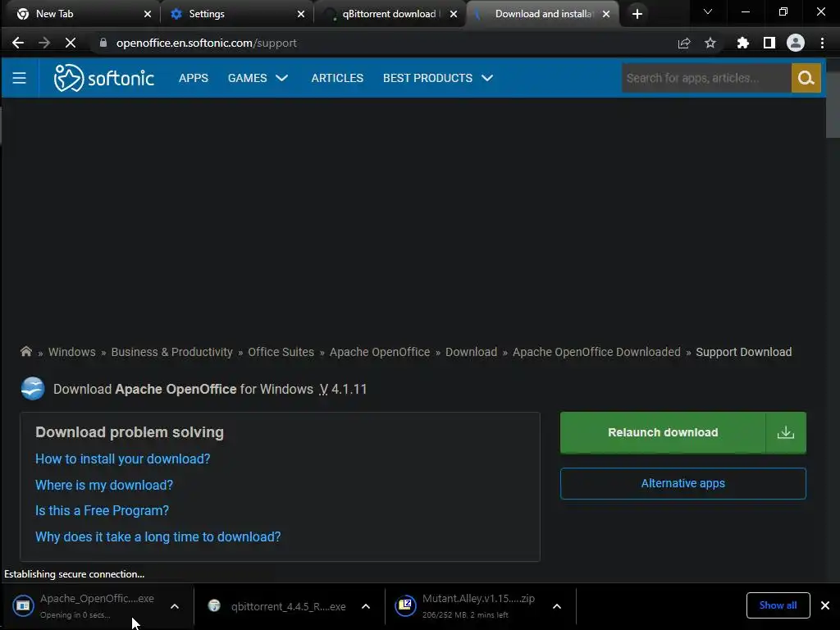Stop loading the page
The image size is (840, 630).
click(x=71, y=43)
